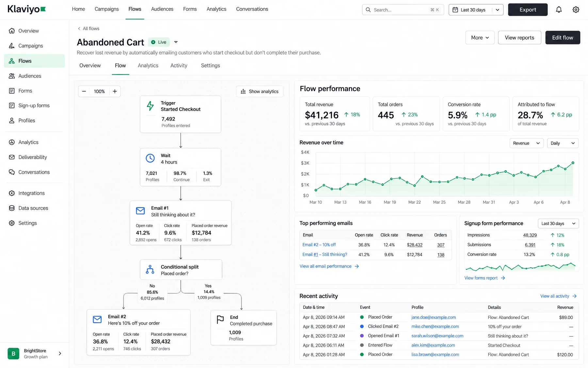
Task: Click the 100% zoom level value
Action: click(x=99, y=91)
